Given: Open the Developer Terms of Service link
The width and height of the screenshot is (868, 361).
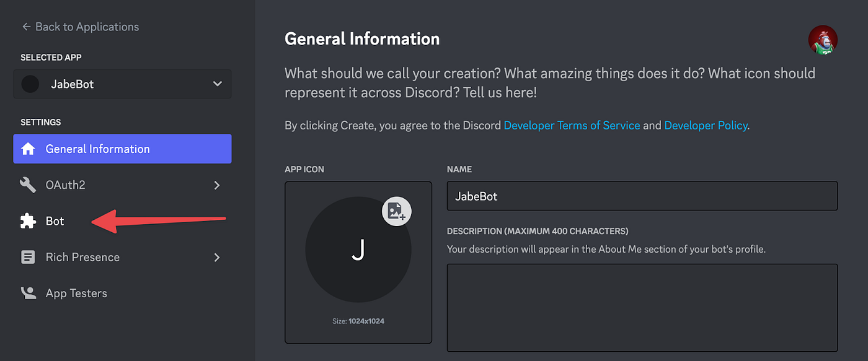Looking at the screenshot, I should [572, 125].
